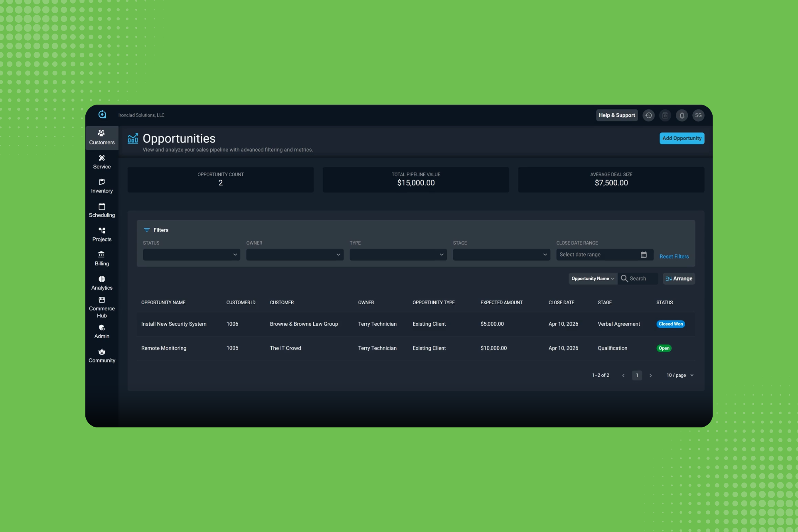Switch to the Customers section

[x=102, y=138]
